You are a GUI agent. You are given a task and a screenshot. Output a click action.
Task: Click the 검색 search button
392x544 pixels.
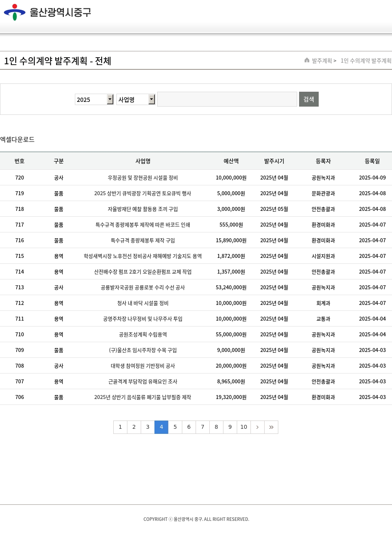[x=309, y=99]
